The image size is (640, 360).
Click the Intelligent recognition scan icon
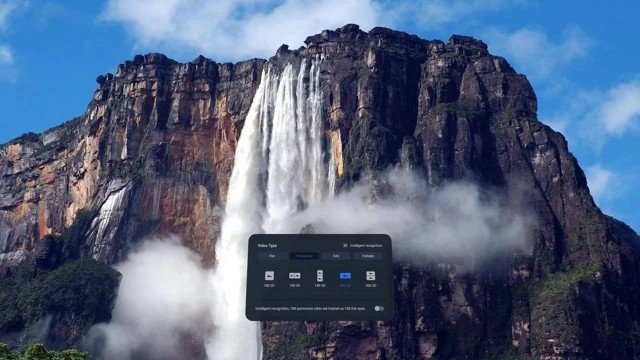[345, 245]
